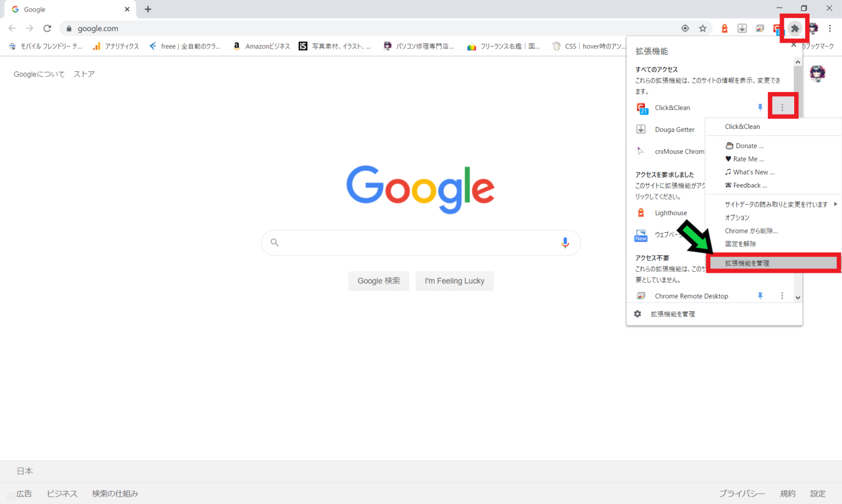Click the extensions panel scrollbar down arrow

(798, 297)
